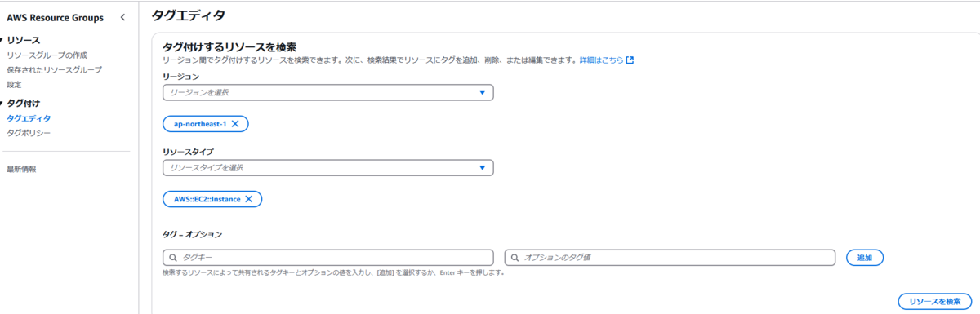Collapse the タグ付け section in sidebar

pos(2,103)
